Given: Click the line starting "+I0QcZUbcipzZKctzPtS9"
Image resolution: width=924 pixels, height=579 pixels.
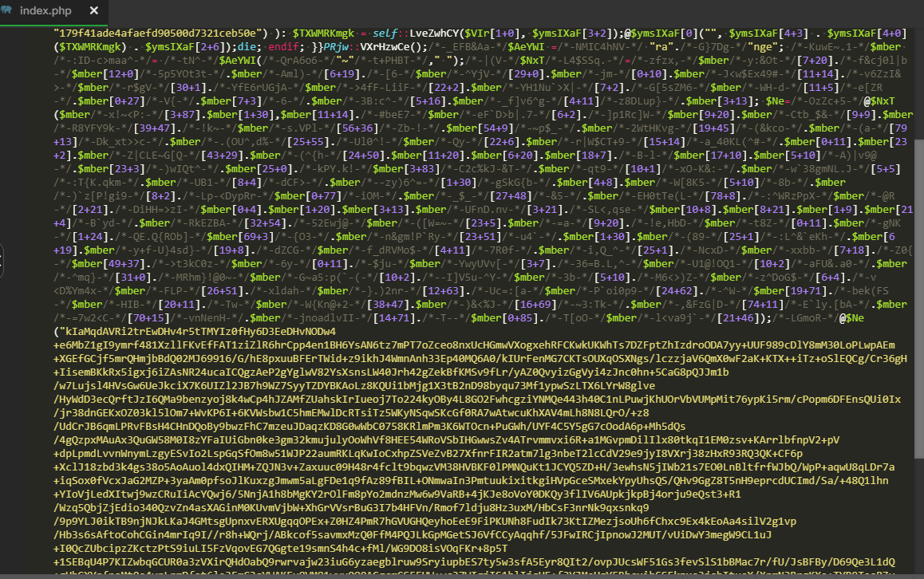Looking at the screenshot, I should [281, 549].
